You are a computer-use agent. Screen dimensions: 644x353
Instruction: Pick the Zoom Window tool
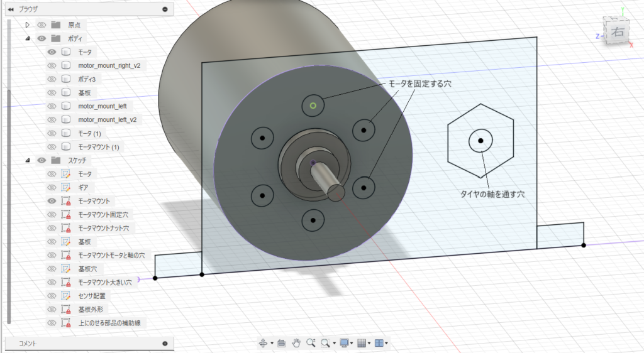[x=325, y=343]
